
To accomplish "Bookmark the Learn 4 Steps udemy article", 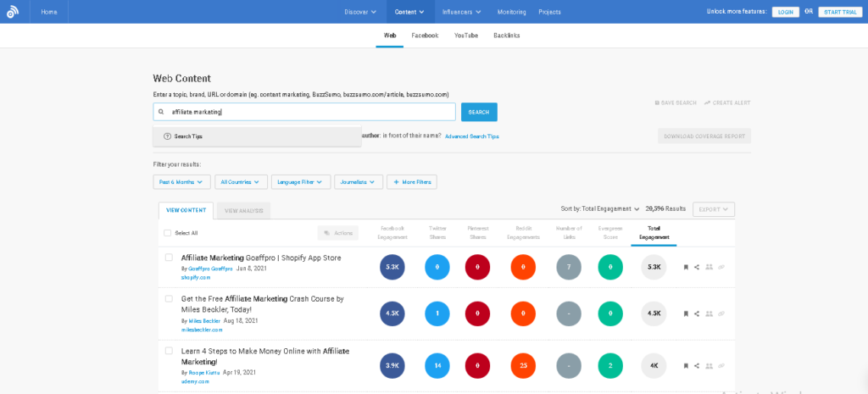I will pos(685,366).
